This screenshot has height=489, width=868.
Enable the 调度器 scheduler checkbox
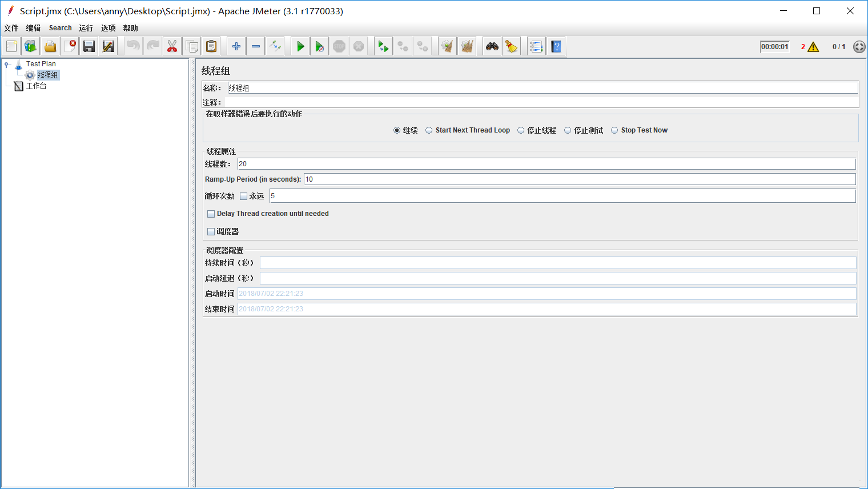(x=211, y=231)
